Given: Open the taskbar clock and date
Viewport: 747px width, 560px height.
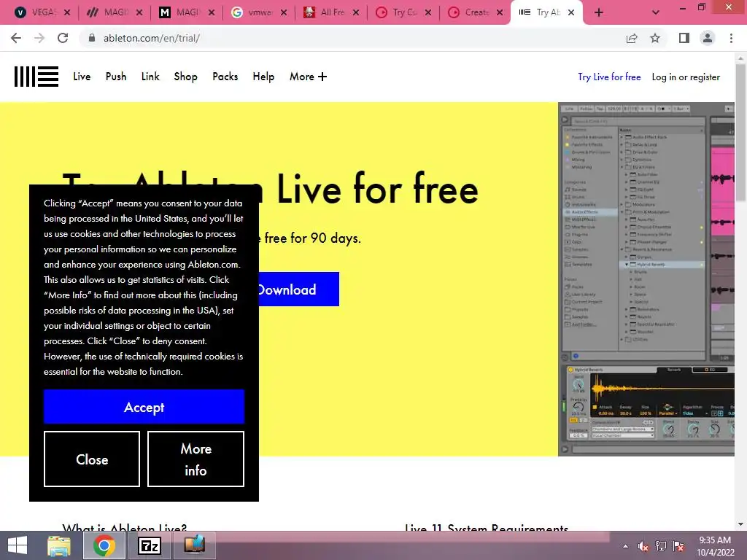Looking at the screenshot, I should 715,546.
